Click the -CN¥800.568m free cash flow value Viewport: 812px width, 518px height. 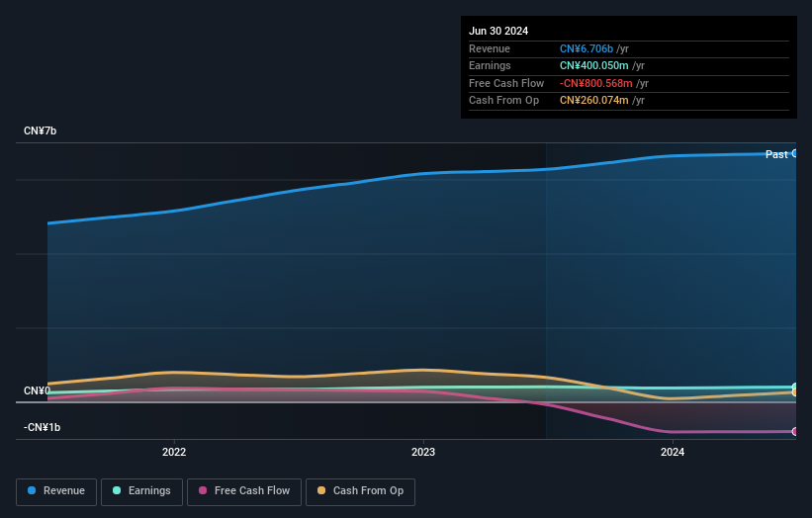click(596, 83)
